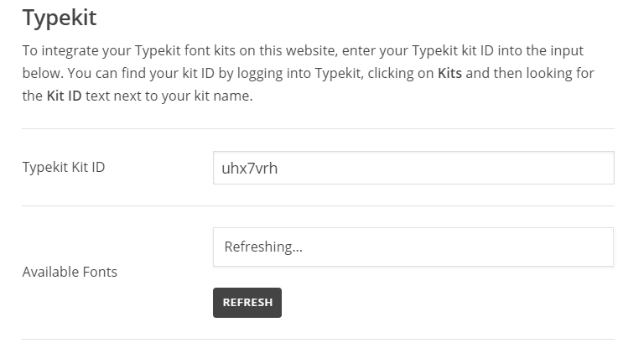Click the bold "Kit ID" text in the description
The height and width of the screenshot is (343, 644).
(65, 96)
